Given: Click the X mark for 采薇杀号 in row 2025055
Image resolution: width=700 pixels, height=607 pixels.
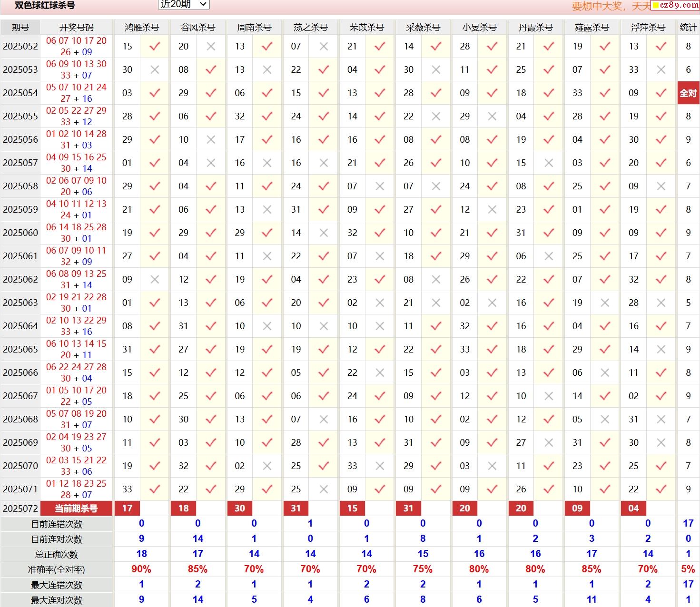Looking at the screenshot, I should point(436,116).
